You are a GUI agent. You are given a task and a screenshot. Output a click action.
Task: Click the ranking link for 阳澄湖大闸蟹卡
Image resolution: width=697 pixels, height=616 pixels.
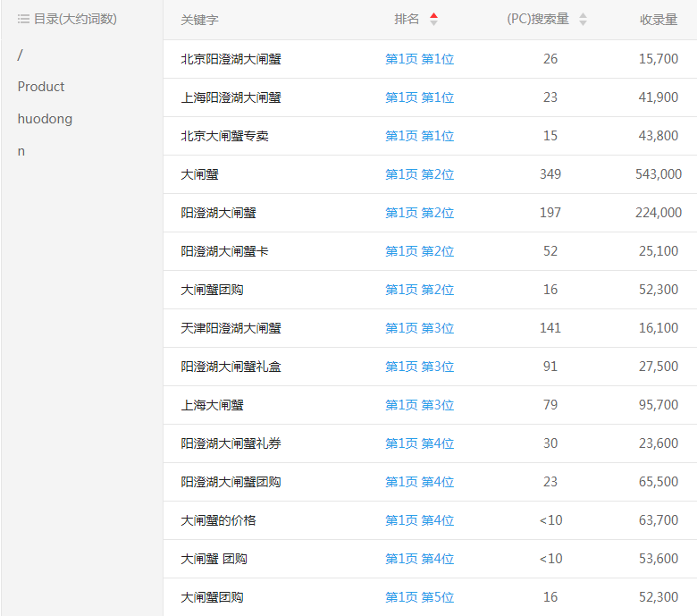coord(419,251)
